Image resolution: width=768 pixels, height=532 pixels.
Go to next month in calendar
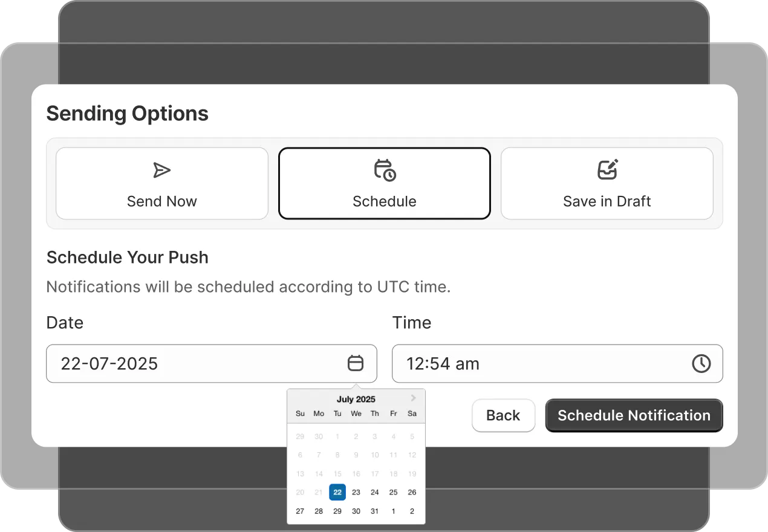coord(414,398)
